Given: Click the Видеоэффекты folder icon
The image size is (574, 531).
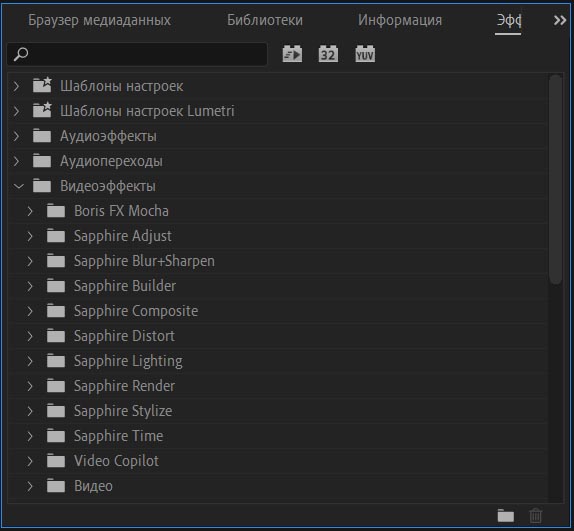Looking at the screenshot, I should click(42, 186).
